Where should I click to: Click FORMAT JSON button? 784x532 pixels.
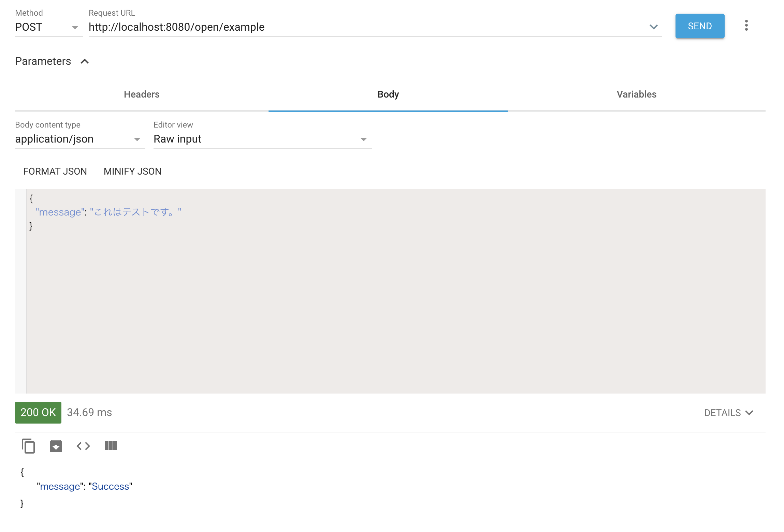[x=55, y=171]
